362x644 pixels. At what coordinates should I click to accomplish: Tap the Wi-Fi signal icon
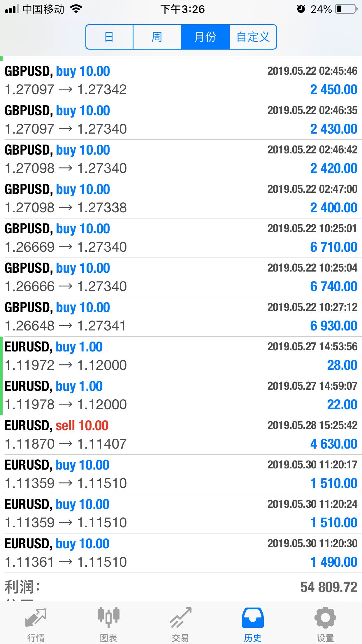[76, 9]
